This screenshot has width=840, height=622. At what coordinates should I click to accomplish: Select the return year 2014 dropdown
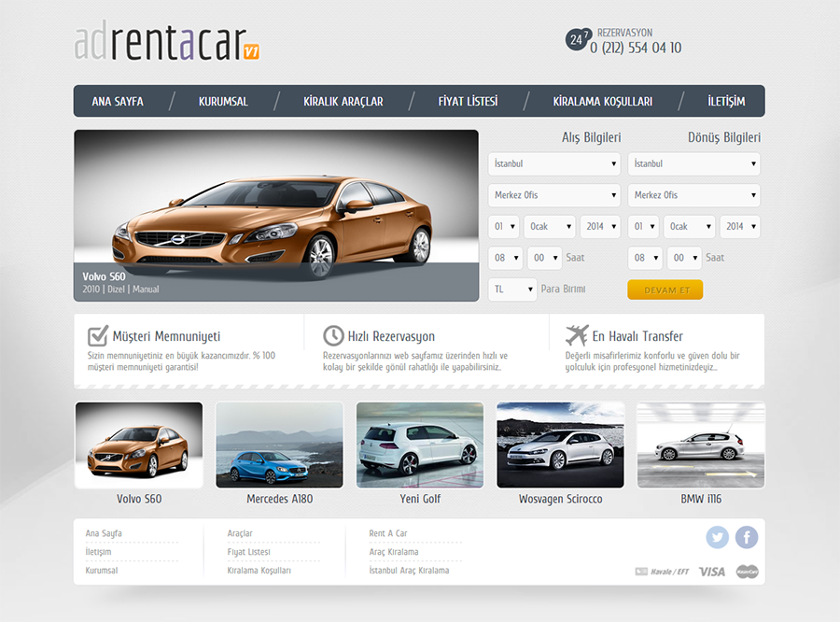point(740,226)
